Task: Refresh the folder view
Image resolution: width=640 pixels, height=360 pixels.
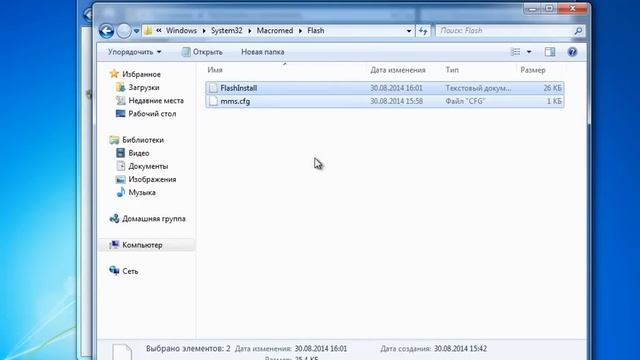Action: coord(423,31)
